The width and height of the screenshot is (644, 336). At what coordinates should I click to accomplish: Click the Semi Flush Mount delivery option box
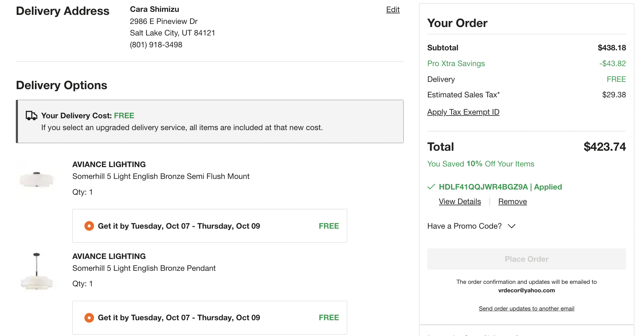(209, 226)
